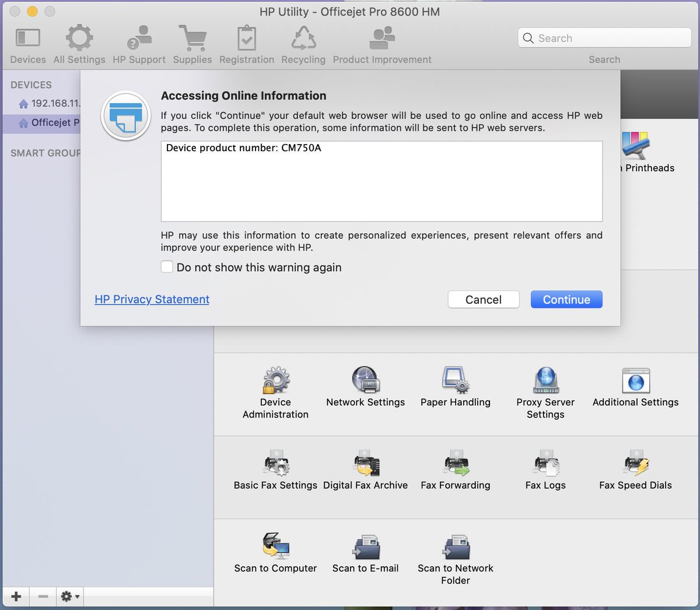
Task: Open Supplies shopping cart icon
Action: [192, 38]
